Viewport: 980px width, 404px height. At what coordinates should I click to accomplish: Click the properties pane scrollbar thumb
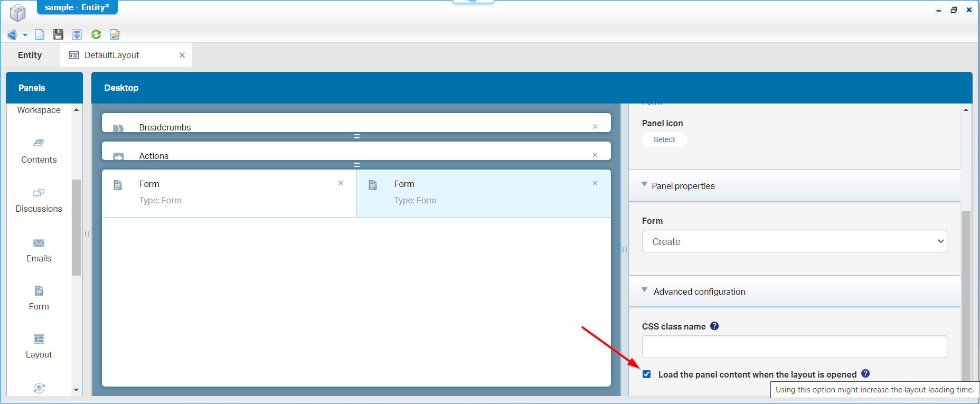click(966, 296)
